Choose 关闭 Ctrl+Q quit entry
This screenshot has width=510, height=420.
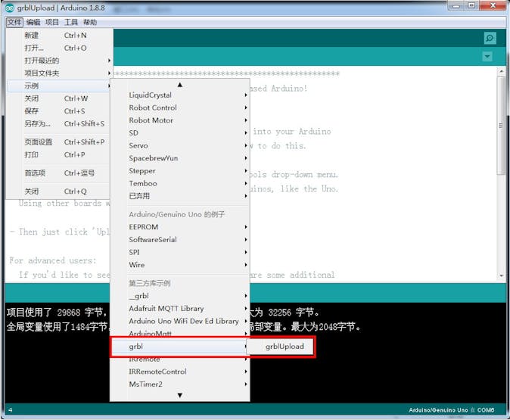(x=58, y=191)
